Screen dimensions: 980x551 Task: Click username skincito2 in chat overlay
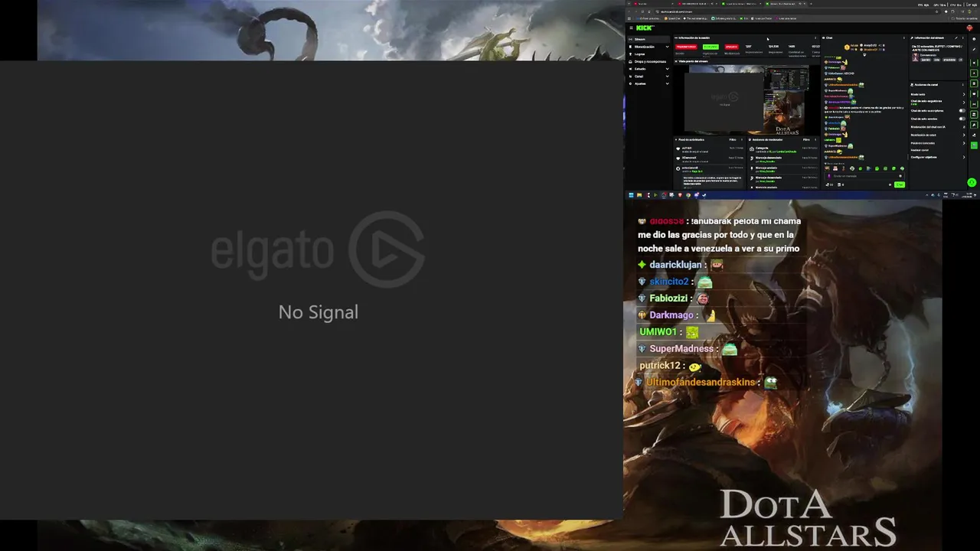pos(669,282)
